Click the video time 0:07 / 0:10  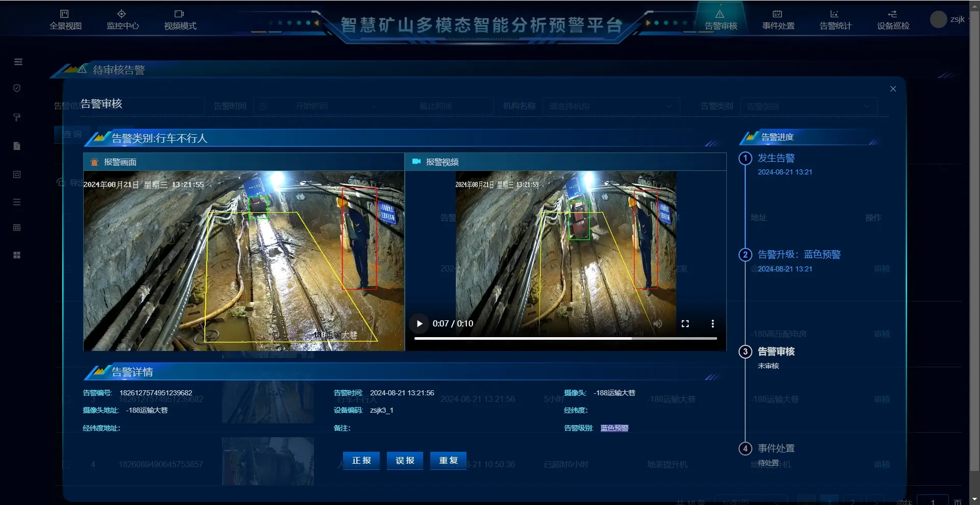[x=453, y=323]
